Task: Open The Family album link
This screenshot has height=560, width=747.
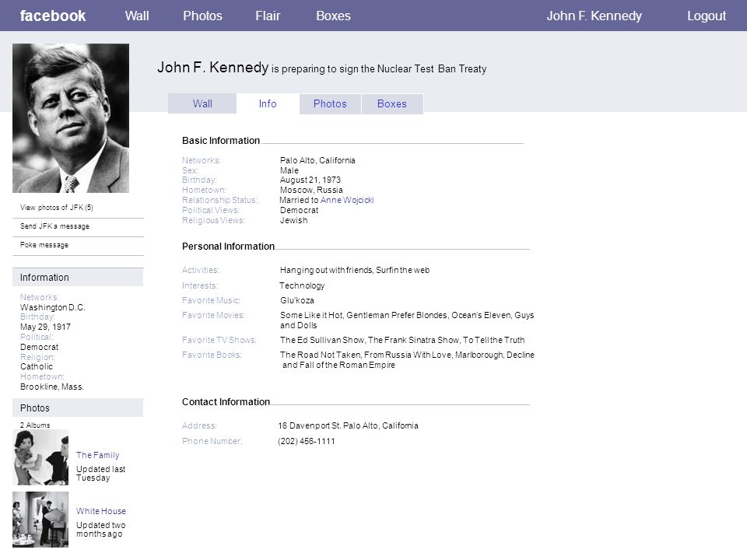Action: (98, 455)
